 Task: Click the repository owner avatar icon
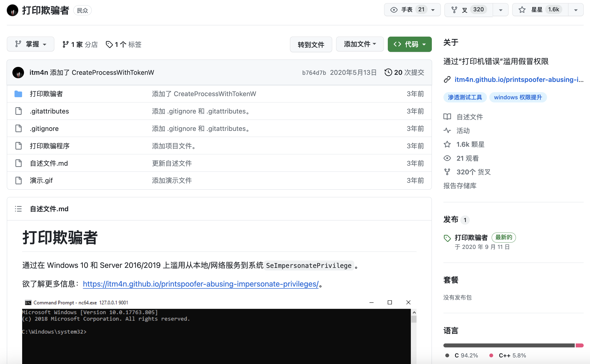tap(12, 10)
